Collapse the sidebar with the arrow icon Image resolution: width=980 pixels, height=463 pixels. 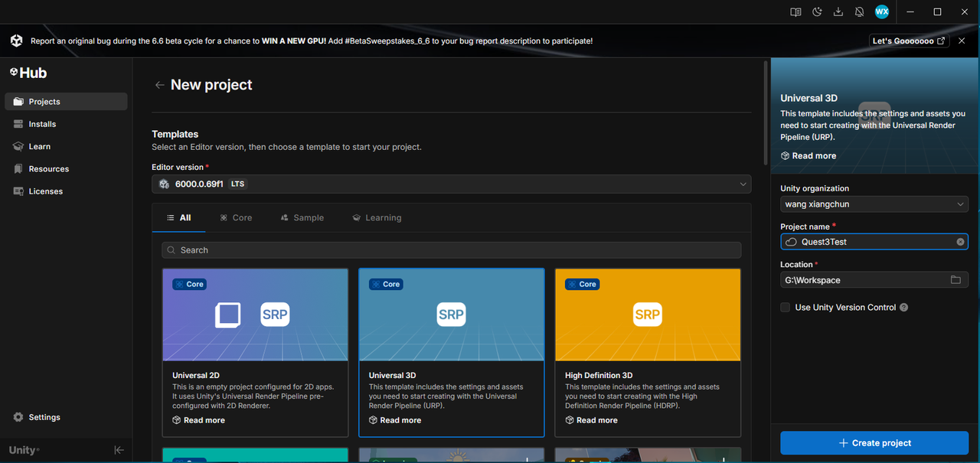click(x=119, y=450)
